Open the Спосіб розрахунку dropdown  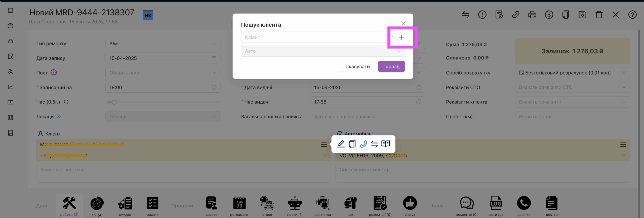tap(572, 73)
